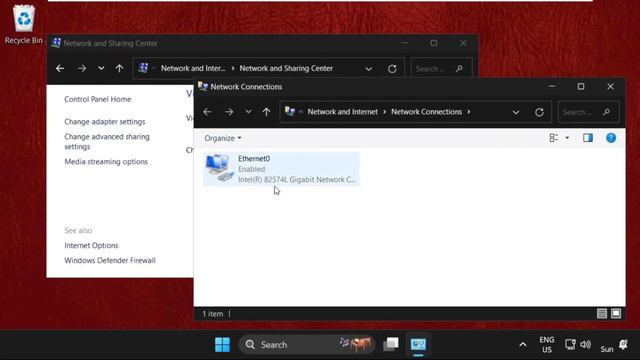Screen dimensions: 640x360
Task: Open the volume tray icon
Action: coord(586,345)
